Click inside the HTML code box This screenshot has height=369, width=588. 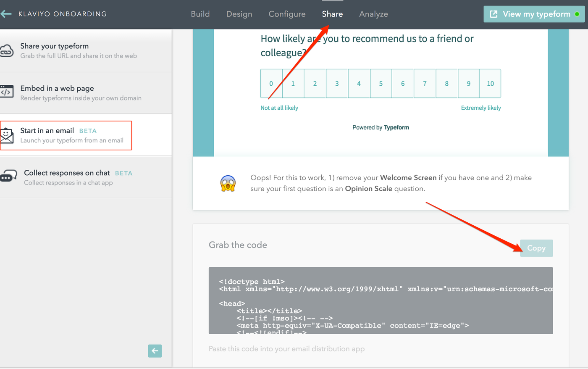381,300
